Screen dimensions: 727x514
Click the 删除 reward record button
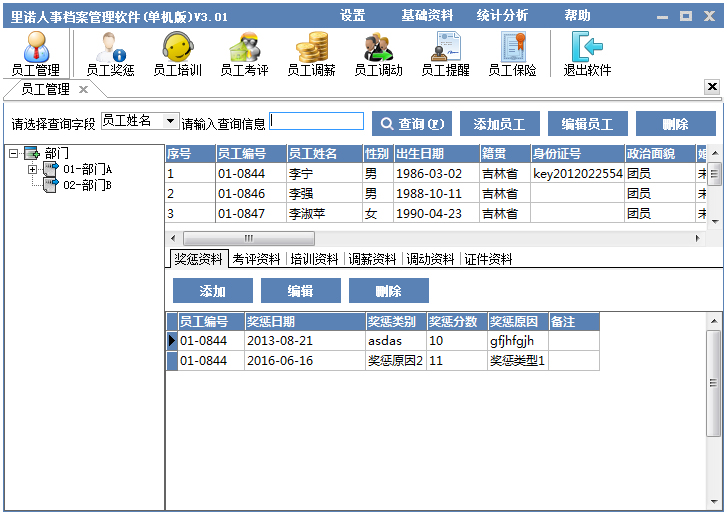(x=389, y=291)
